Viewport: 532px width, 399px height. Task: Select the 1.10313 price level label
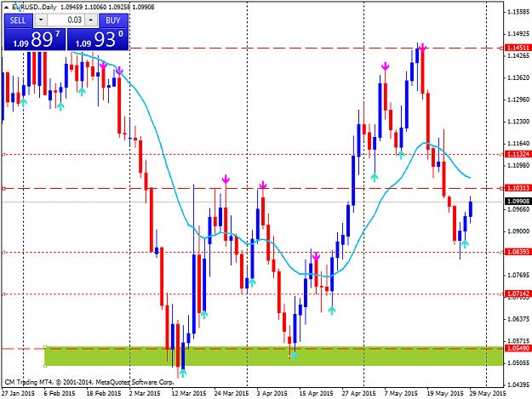click(x=518, y=188)
